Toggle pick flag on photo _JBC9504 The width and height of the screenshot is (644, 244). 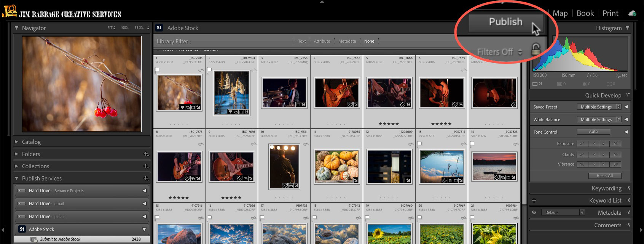[209, 70]
